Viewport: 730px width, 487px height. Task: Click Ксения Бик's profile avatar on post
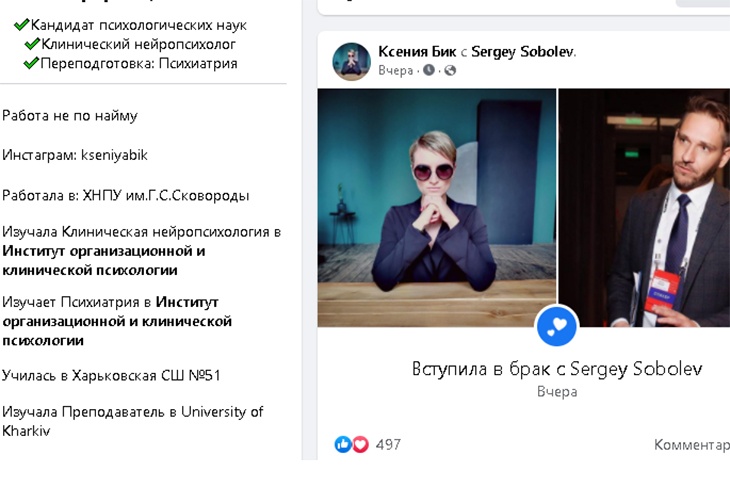point(352,60)
